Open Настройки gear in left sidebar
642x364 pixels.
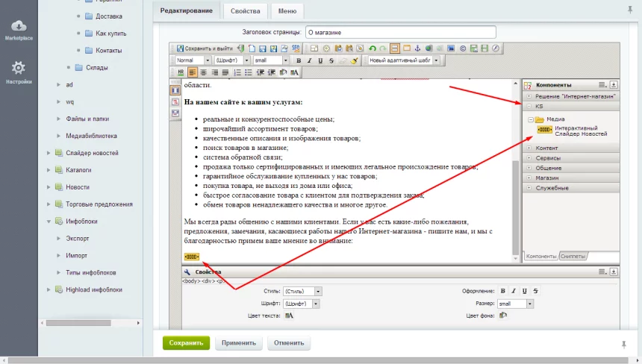coord(19,72)
